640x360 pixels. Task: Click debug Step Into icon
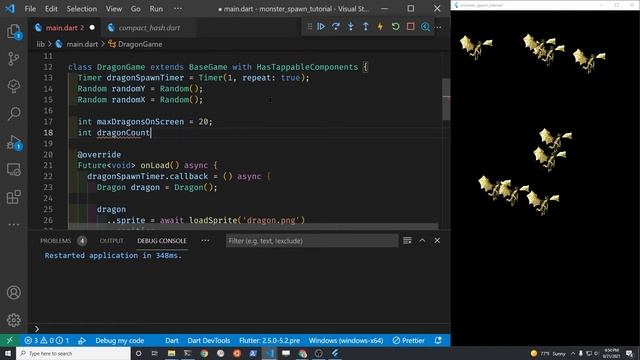(x=351, y=27)
